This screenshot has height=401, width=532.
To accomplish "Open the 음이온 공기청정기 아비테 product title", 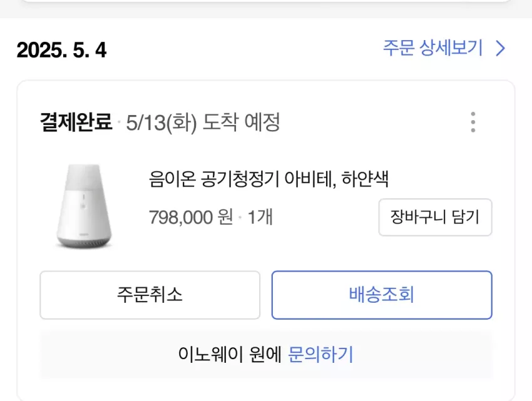I will click(242, 179).
